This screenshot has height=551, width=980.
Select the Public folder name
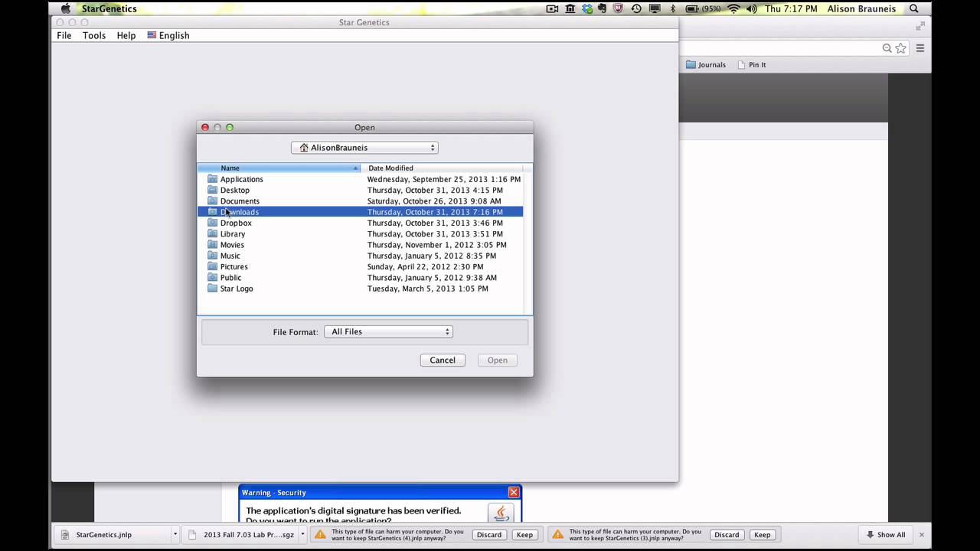tap(230, 278)
